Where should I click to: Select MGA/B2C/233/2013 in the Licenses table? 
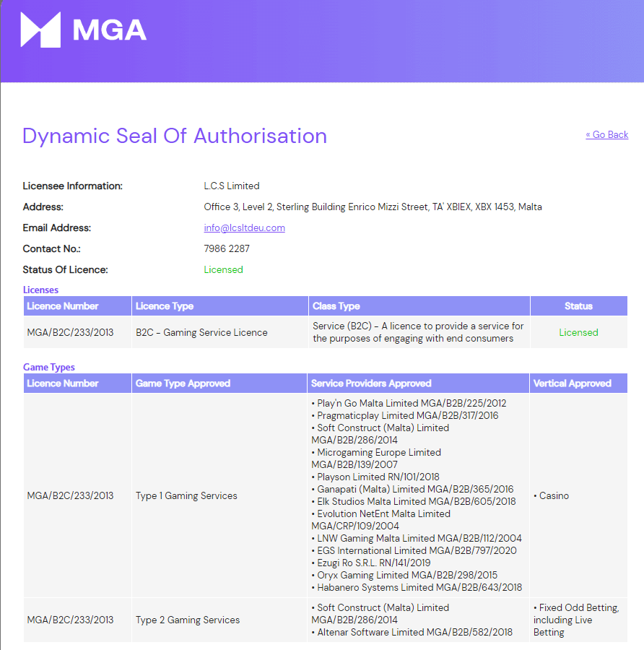[x=70, y=332]
